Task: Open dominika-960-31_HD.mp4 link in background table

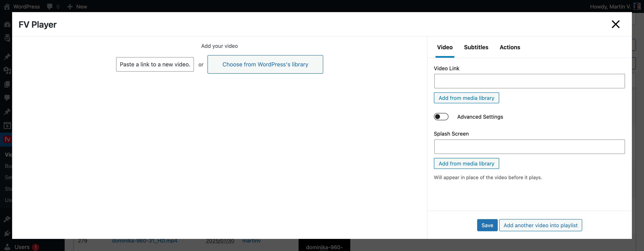Action: [144, 241]
